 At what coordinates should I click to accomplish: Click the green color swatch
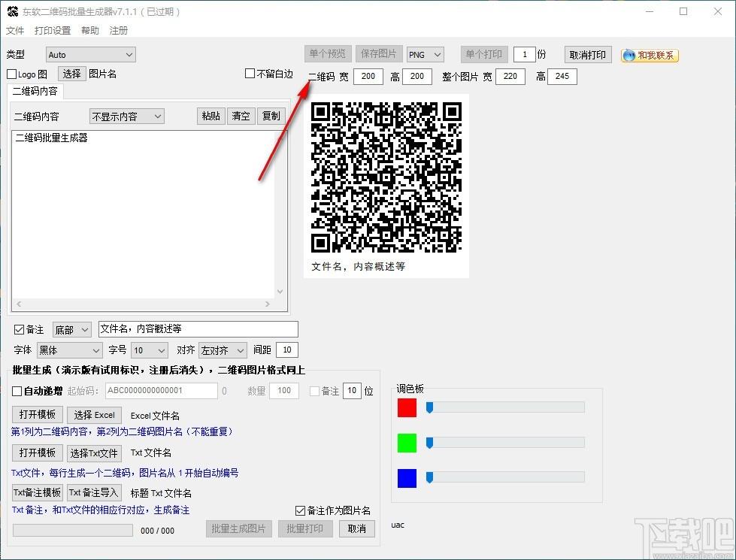tap(407, 443)
